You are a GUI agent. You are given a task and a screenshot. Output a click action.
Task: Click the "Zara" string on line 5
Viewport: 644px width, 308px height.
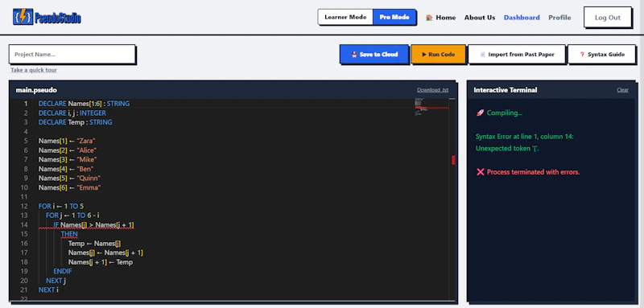tap(86, 141)
